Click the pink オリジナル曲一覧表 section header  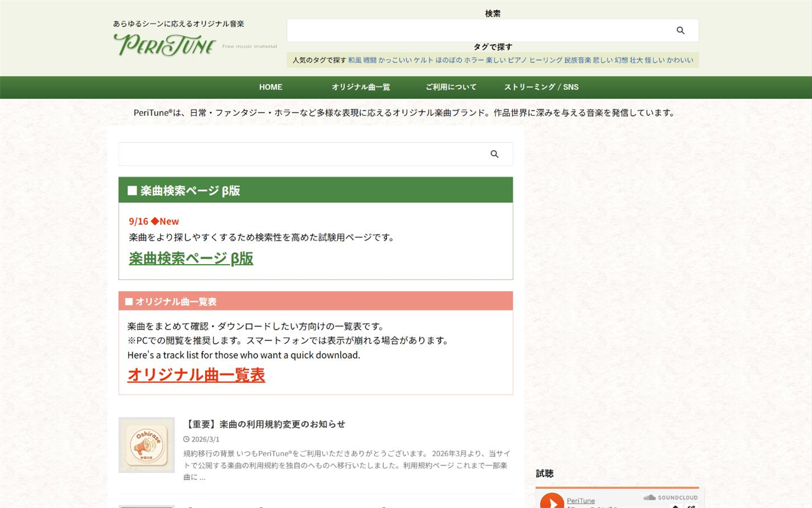(316, 301)
